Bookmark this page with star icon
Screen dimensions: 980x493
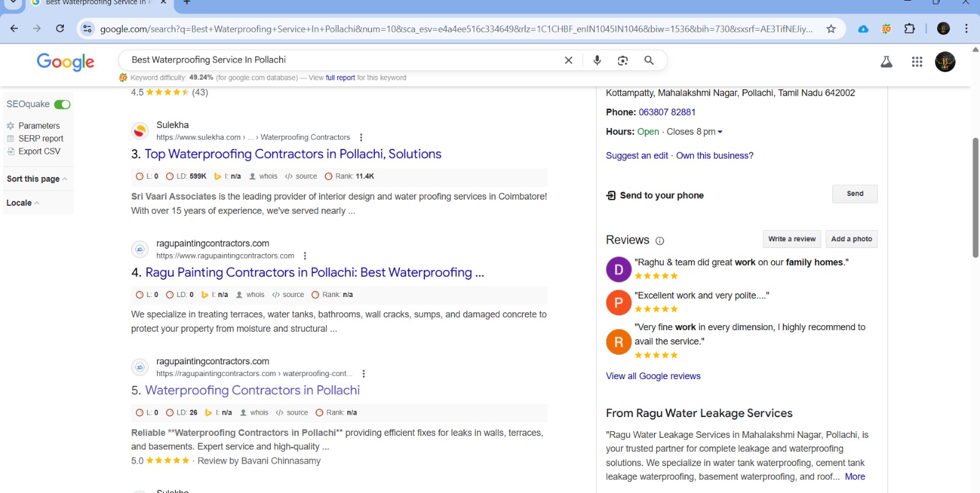coord(831,29)
